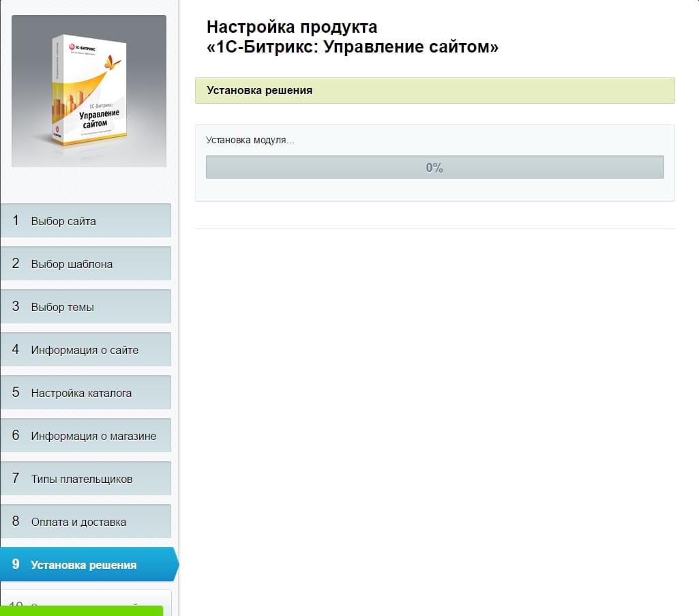Open step 1 Выбор сайта
Screen dimensions: 699x616
pyautogui.click(x=86, y=220)
